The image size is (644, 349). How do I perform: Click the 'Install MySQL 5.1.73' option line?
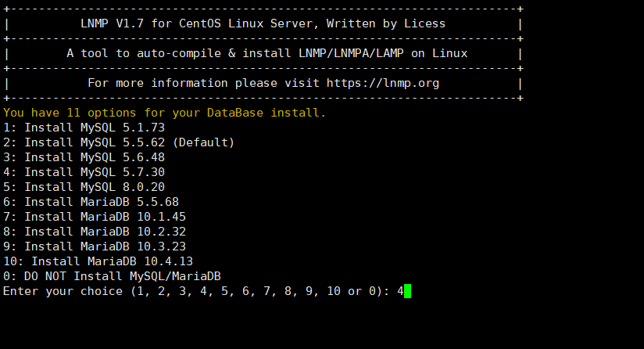84,128
